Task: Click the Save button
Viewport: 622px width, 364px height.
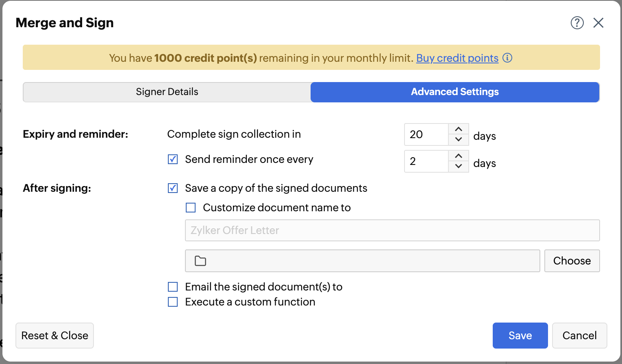Action: click(x=520, y=336)
